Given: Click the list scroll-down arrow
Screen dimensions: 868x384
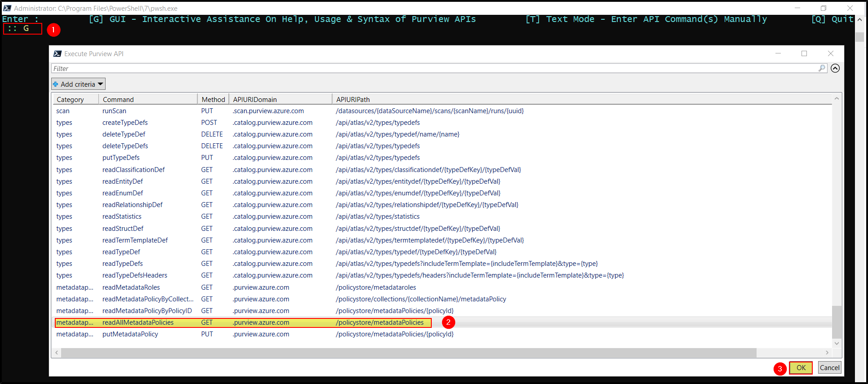Looking at the screenshot, I should point(837,343).
